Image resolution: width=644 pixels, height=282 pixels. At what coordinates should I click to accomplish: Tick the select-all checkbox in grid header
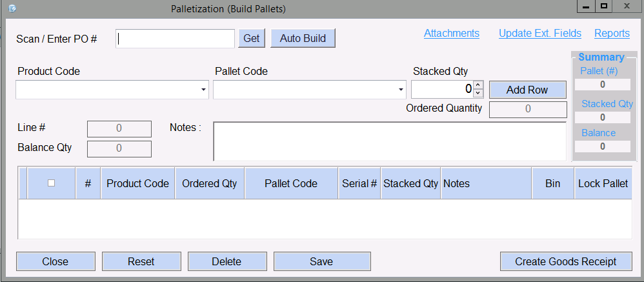[52, 183]
